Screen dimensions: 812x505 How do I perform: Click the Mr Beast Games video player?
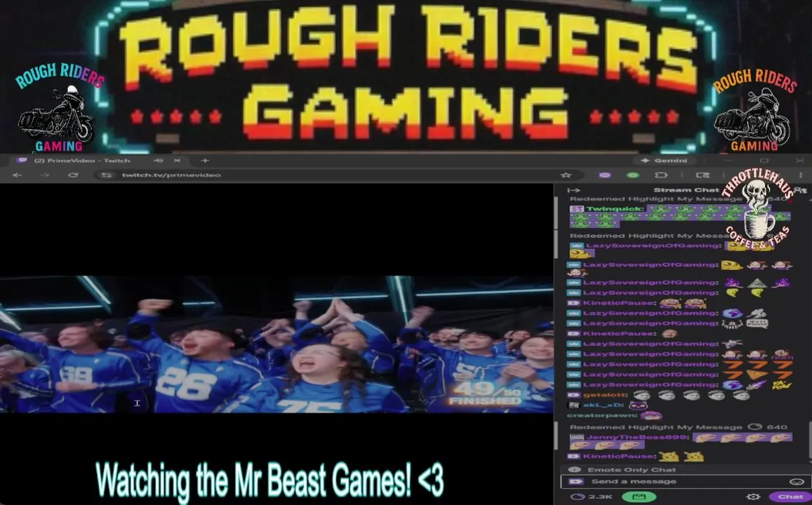pos(277,344)
